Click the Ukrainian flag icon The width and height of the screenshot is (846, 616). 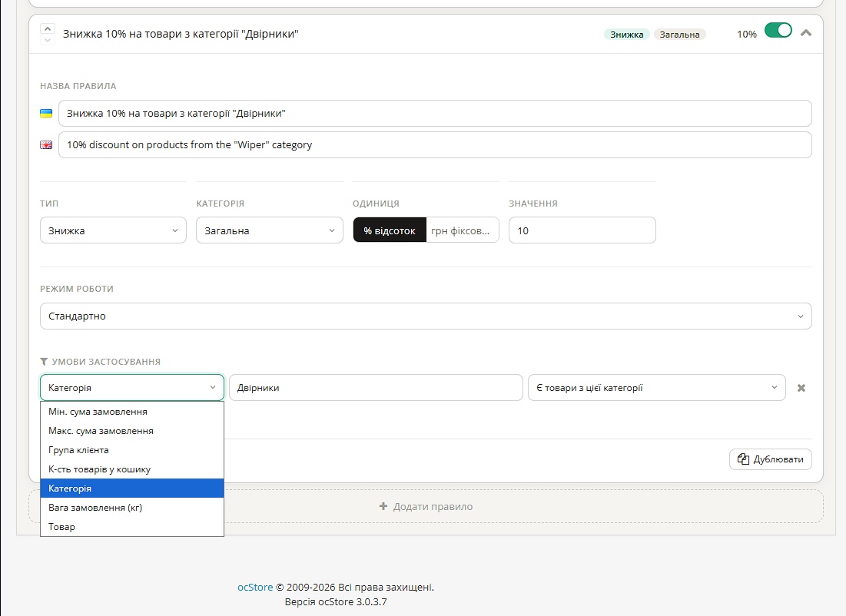tap(46, 113)
